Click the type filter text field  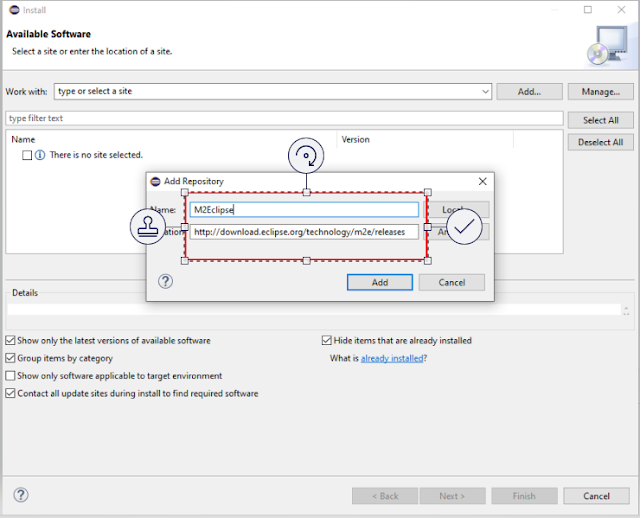point(284,118)
